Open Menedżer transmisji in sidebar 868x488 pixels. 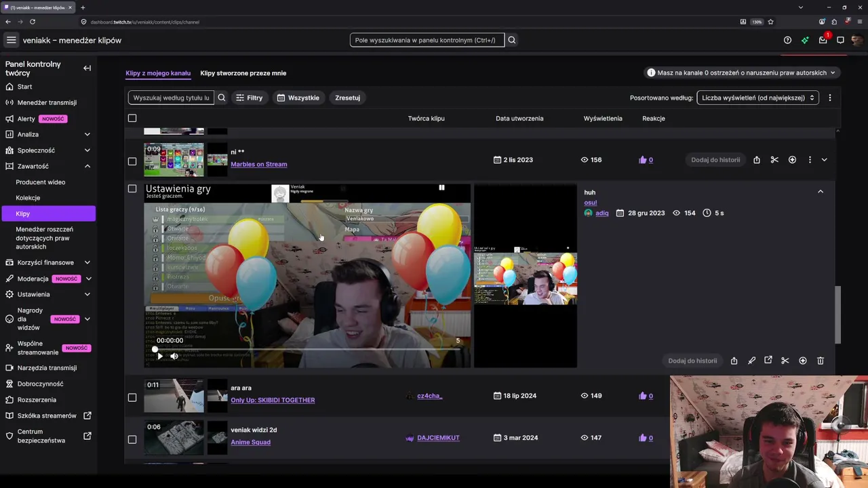point(48,102)
